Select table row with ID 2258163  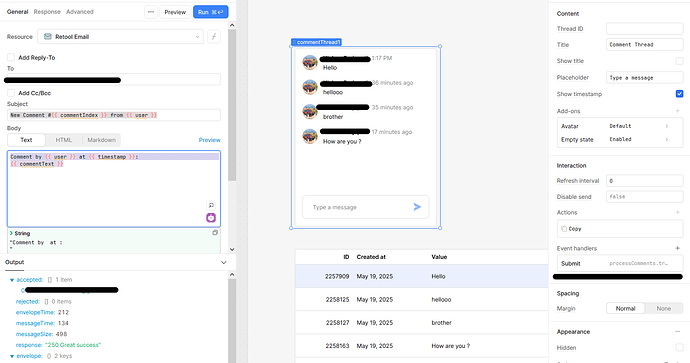[x=422, y=346]
